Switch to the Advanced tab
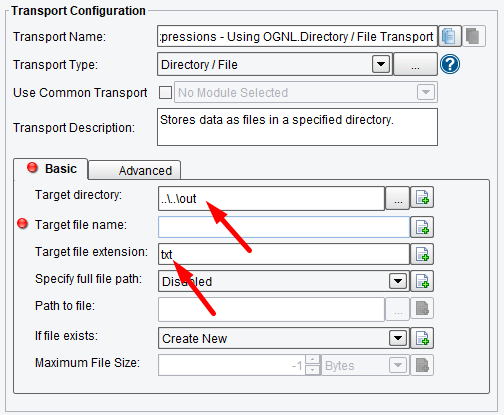Image resolution: width=504 pixels, height=415 pixels. pos(135,170)
